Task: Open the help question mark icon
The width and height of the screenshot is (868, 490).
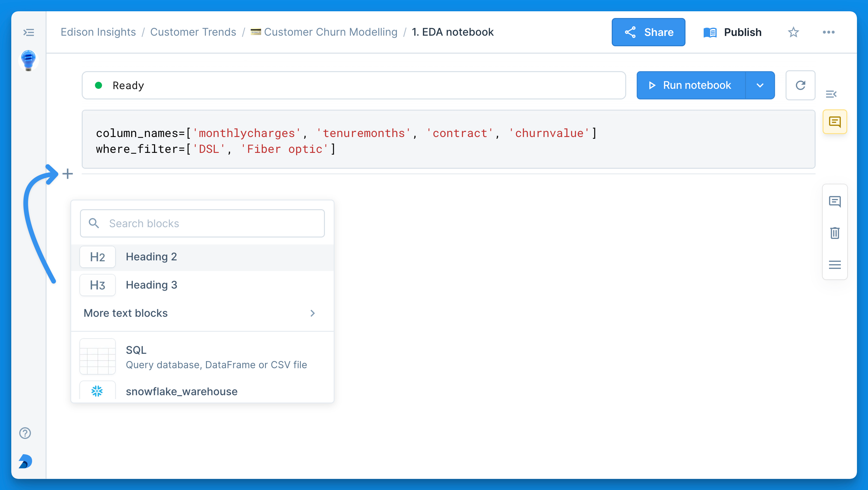Action: pos(25,433)
